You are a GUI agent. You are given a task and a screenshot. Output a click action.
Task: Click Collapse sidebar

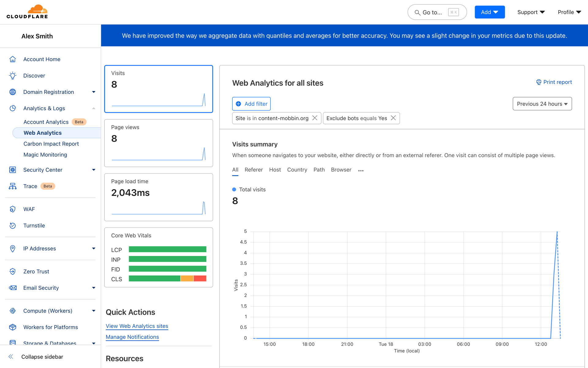[x=42, y=357]
